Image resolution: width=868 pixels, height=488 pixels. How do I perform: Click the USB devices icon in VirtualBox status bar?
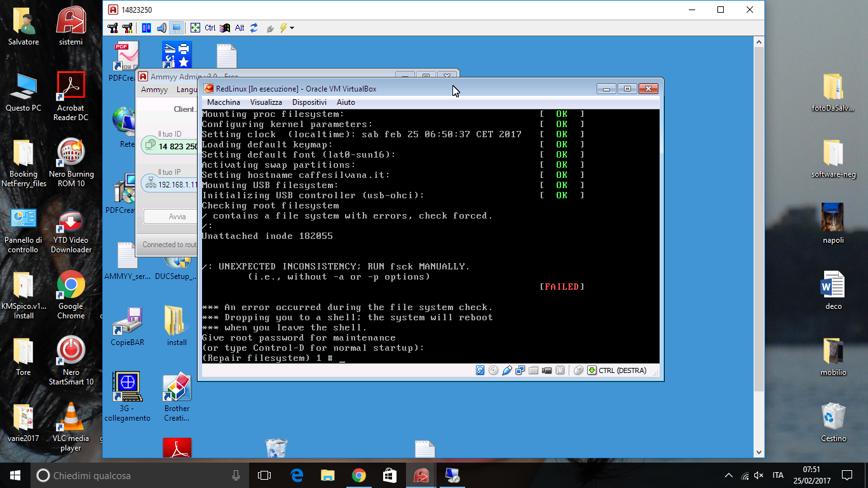click(507, 370)
